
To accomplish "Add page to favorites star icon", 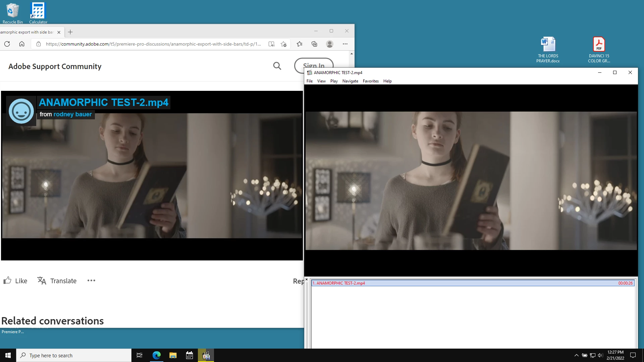I will tap(284, 44).
